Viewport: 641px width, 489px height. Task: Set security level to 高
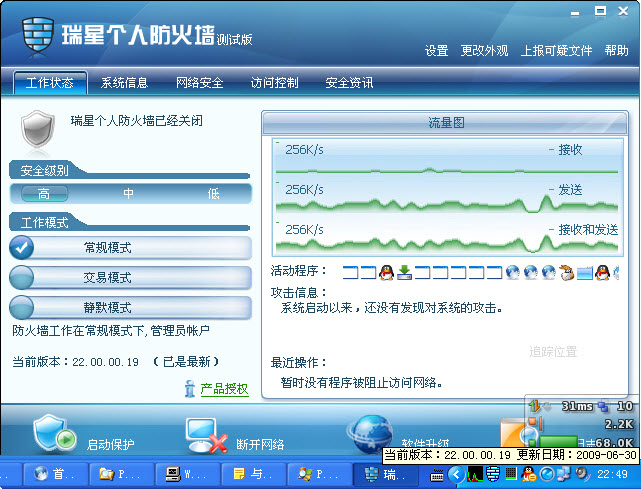tap(44, 193)
